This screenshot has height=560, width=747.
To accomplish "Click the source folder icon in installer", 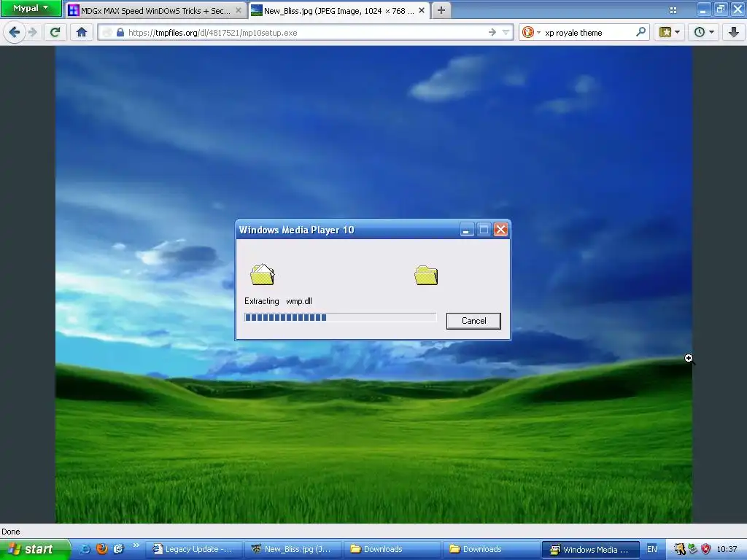I will pos(263,275).
